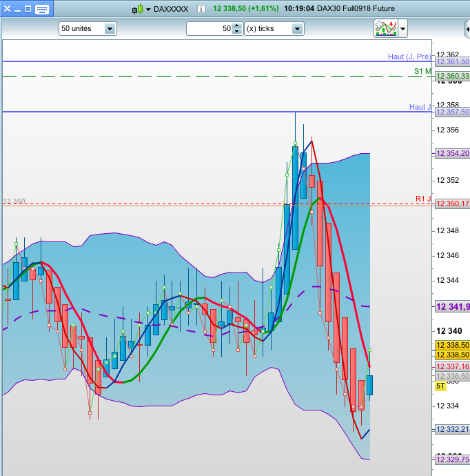Select the Haut J line label
This screenshot has height=476, width=470.
point(420,107)
